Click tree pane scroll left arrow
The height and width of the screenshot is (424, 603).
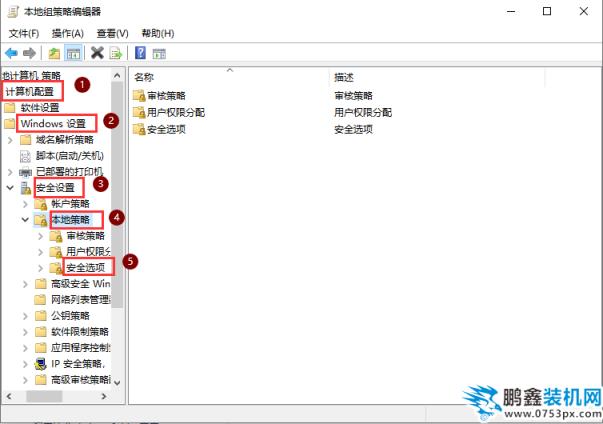click(x=9, y=396)
